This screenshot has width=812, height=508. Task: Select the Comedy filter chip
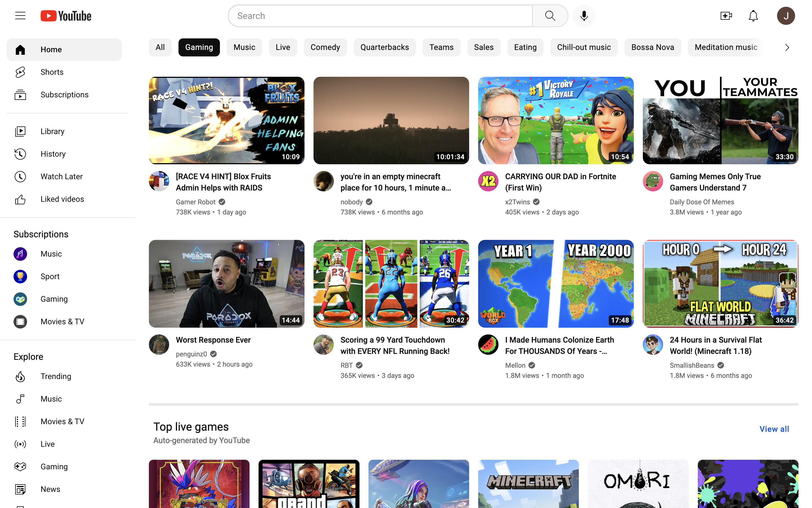[325, 47]
